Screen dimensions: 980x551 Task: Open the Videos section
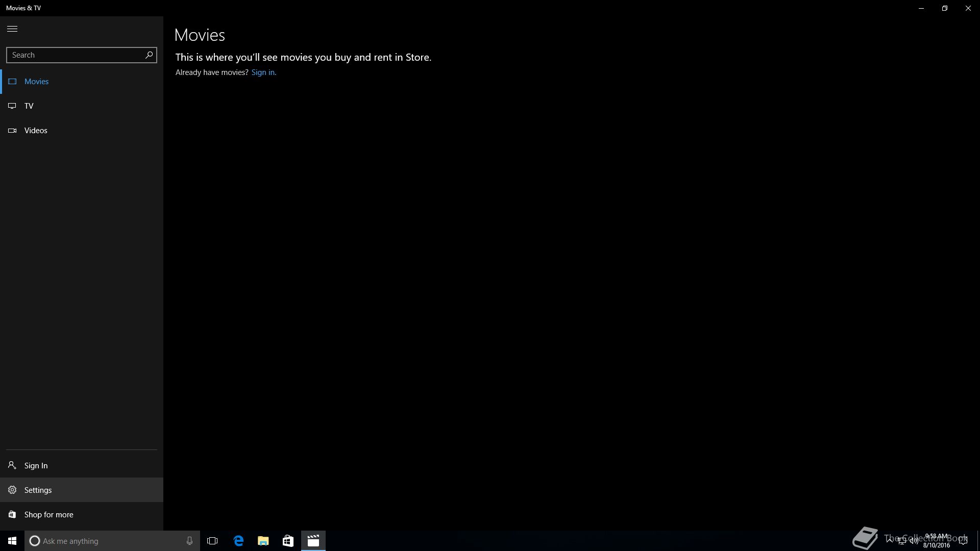82,131
